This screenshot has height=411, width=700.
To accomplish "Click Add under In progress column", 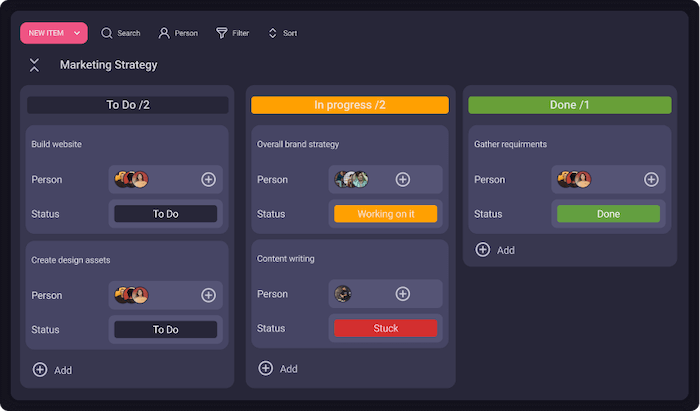I will [278, 368].
